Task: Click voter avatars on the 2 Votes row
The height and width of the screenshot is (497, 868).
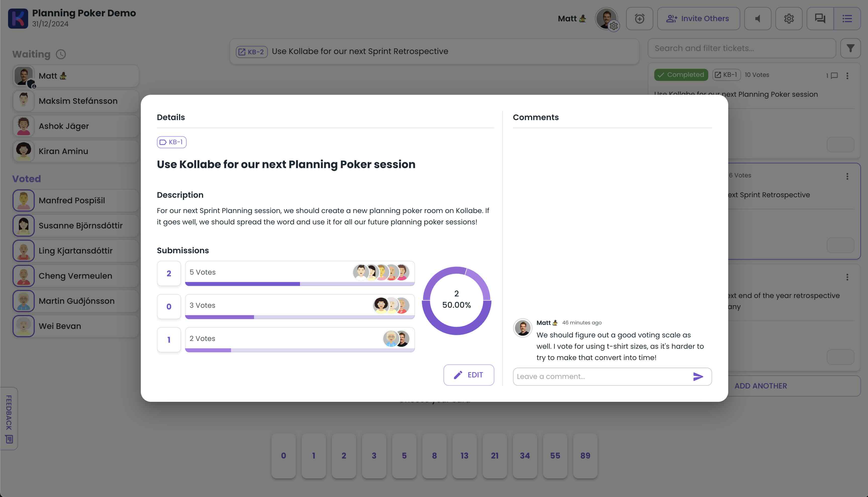Action: 396,339
